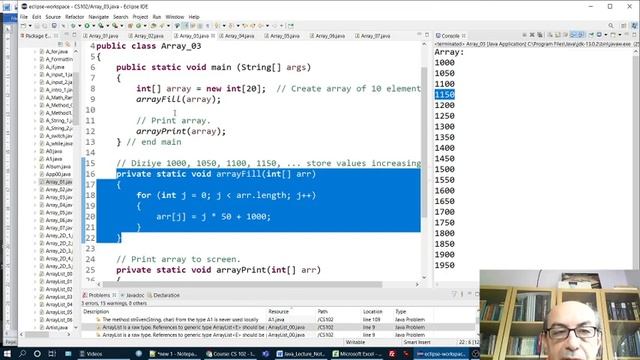Open the File menu
The width and height of the screenshot is (640, 360).
pyautogui.click(x=24, y=17)
